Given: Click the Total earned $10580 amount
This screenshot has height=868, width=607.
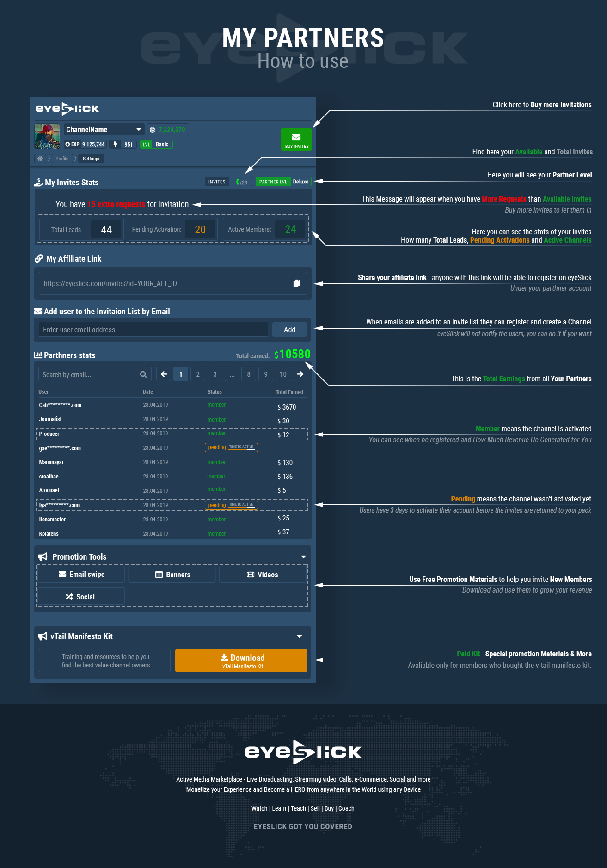Looking at the screenshot, I should point(292,355).
